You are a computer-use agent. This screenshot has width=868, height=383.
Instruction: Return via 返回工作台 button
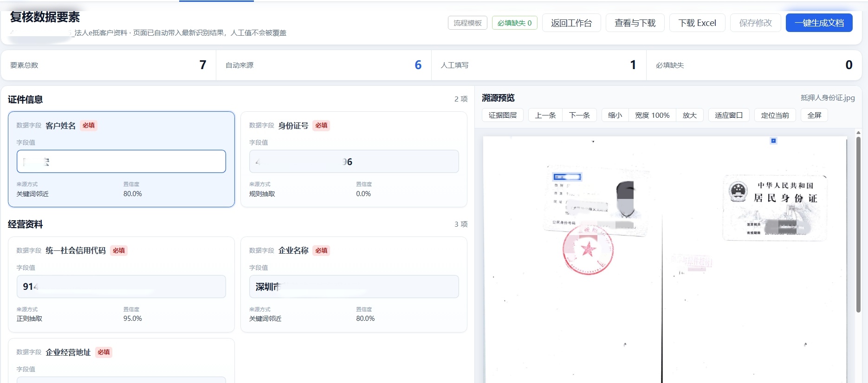(x=571, y=23)
